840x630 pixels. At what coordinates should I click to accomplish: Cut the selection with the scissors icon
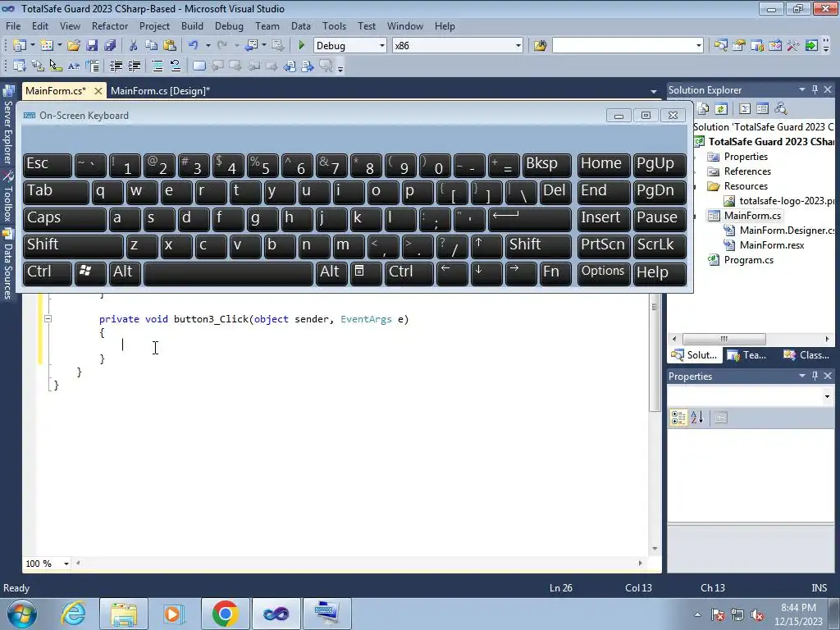[134, 46]
